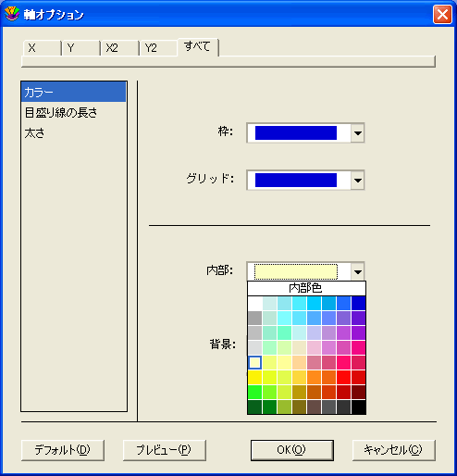Click the キャンセル(C) button
Screen dimensions: 457x476
click(x=394, y=450)
